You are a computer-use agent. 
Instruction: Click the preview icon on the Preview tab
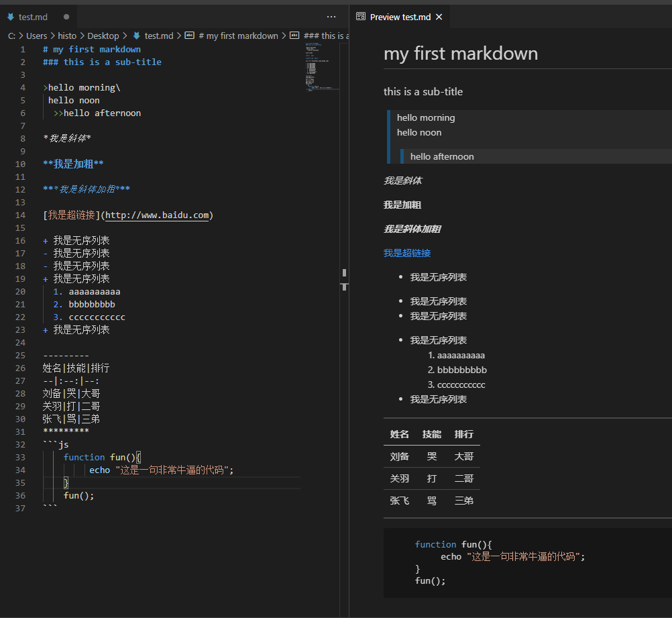pyautogui.click(x=361, y=17)
